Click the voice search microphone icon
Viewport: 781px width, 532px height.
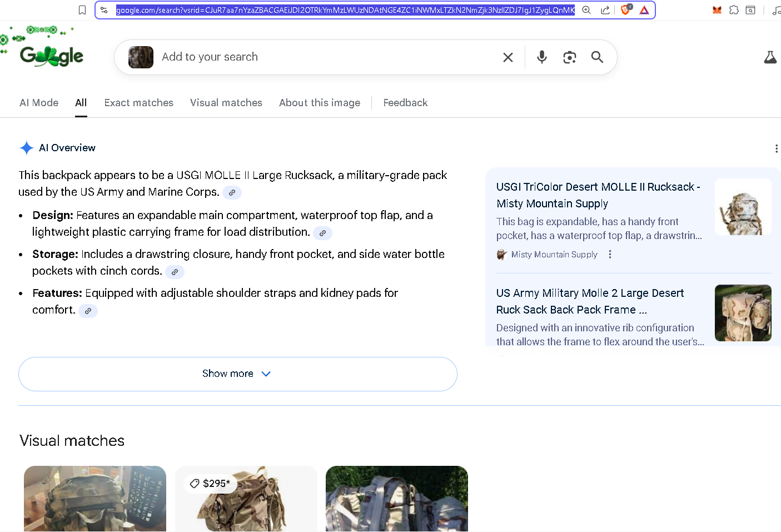point(541,57)
